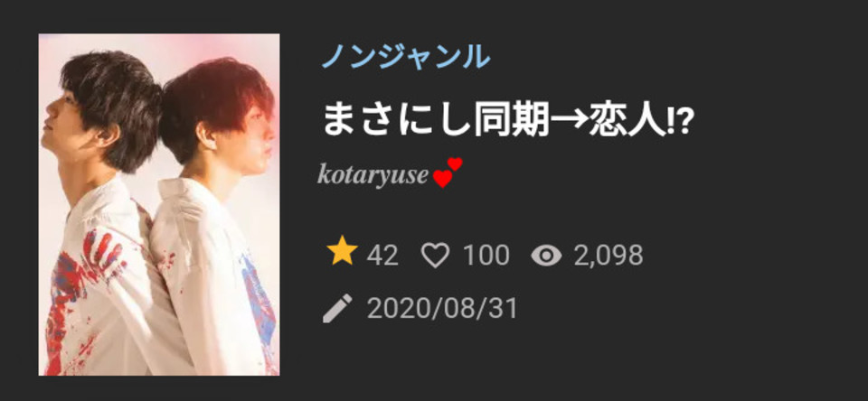Screen dimensions: 868x401
Task: Open the story cover thumbnail
Action: tap(159, 205)
